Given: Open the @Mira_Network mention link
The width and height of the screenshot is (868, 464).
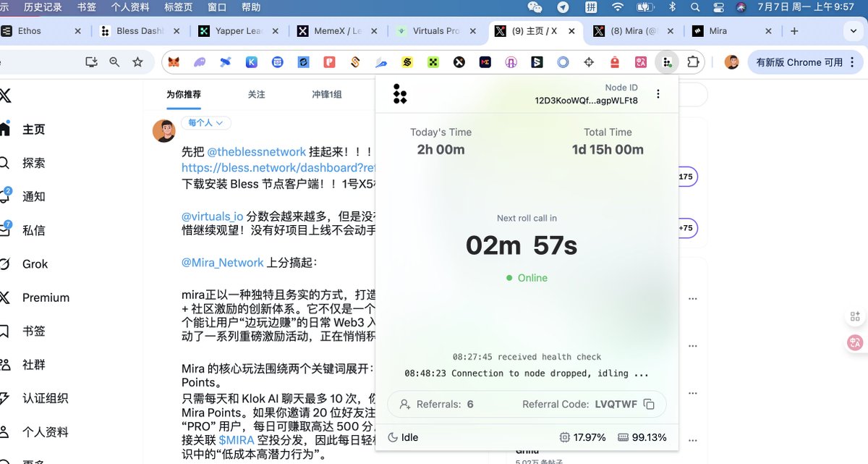Looking at the screenshot, I should [223, 262].
